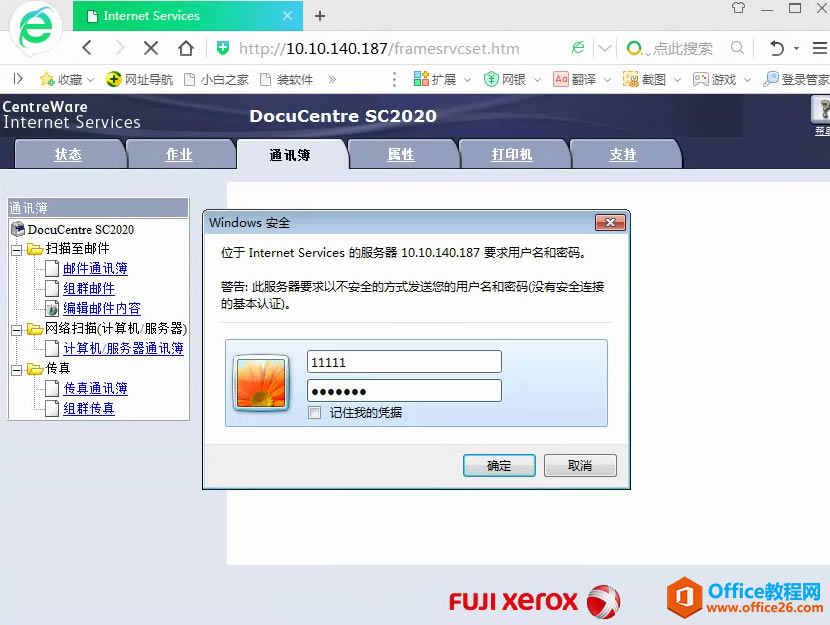830x625 pixels.
Task: Switch to the 打印机 tab
Action: pos(512,155)
